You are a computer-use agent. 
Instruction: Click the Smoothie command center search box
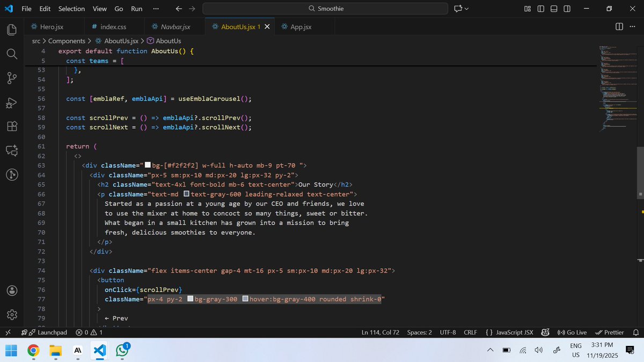point(325,9)
